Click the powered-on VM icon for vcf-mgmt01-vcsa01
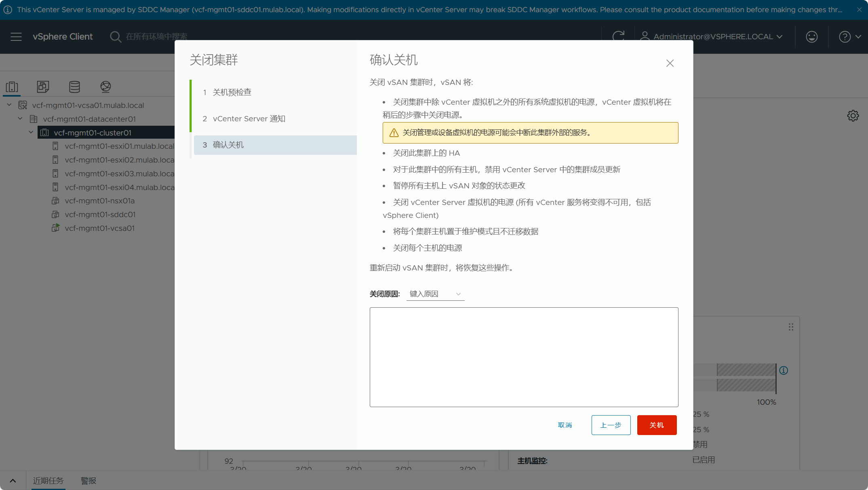The height and width of the screenshot is (490, 868). coord(55,228)
